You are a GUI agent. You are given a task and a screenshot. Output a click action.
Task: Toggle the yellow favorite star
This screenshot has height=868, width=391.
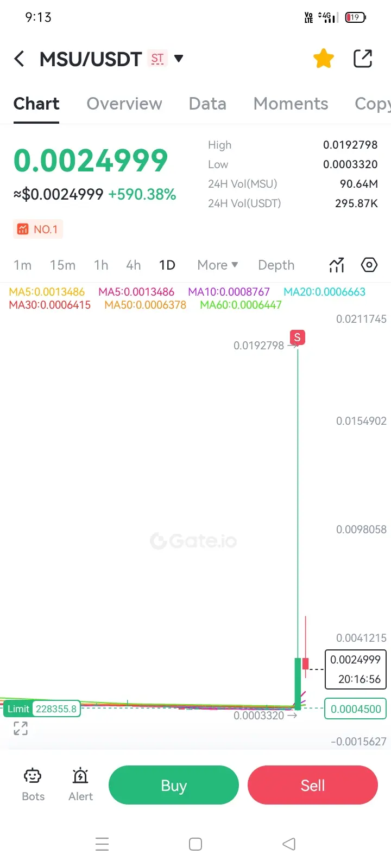(324, 59)
